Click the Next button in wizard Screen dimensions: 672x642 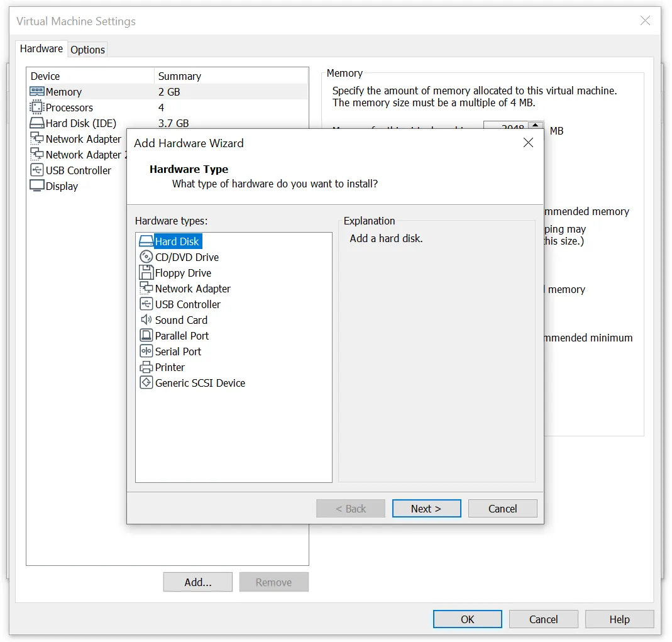[426, 509]
